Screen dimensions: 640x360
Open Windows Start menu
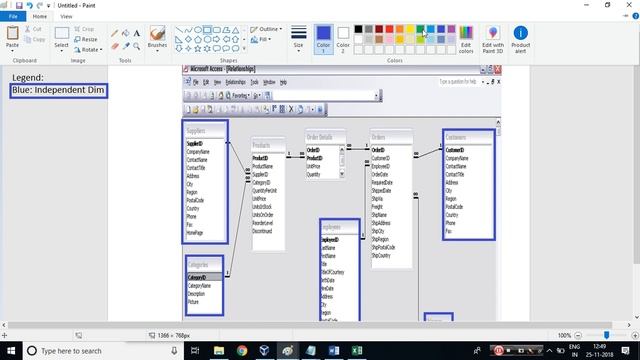click(11, 351)
